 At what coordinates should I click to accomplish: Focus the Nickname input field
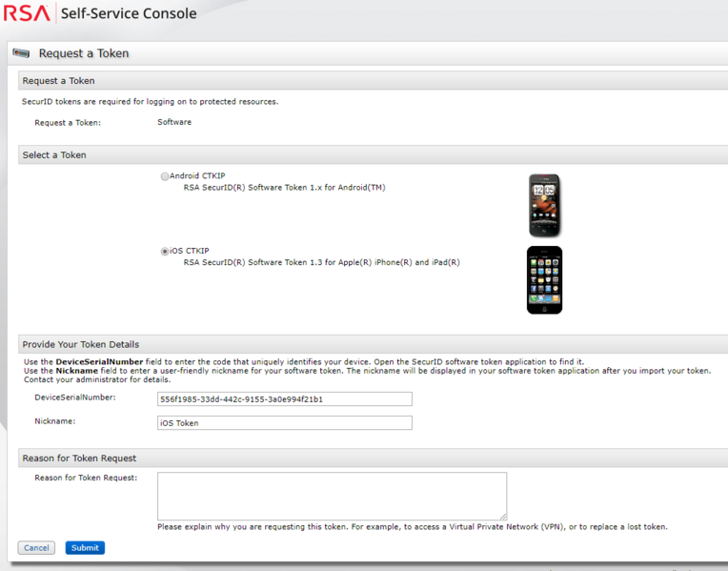284,422
